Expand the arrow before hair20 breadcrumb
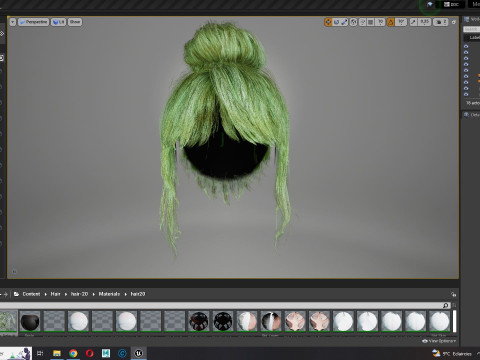 point(126,294)
